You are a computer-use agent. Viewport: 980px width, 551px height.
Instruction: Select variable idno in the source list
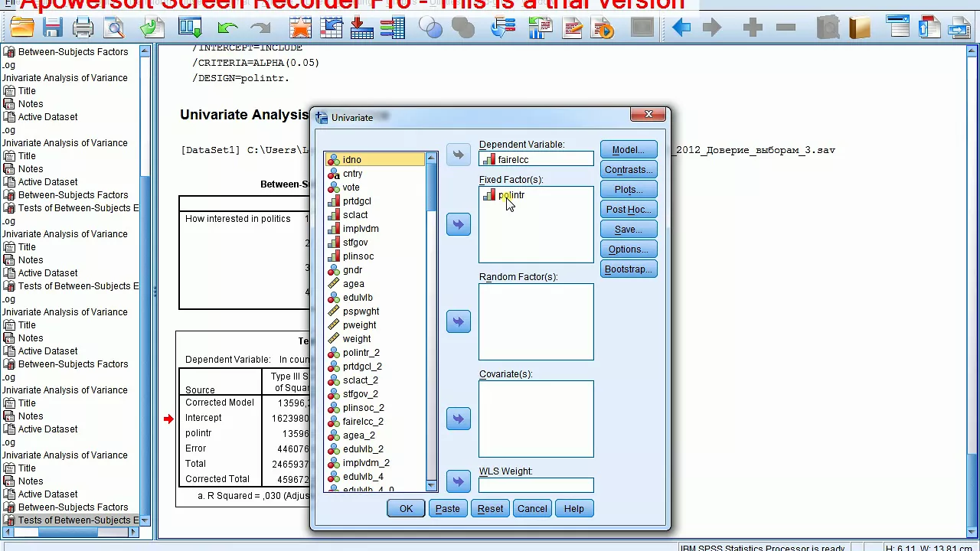point(374,160)
